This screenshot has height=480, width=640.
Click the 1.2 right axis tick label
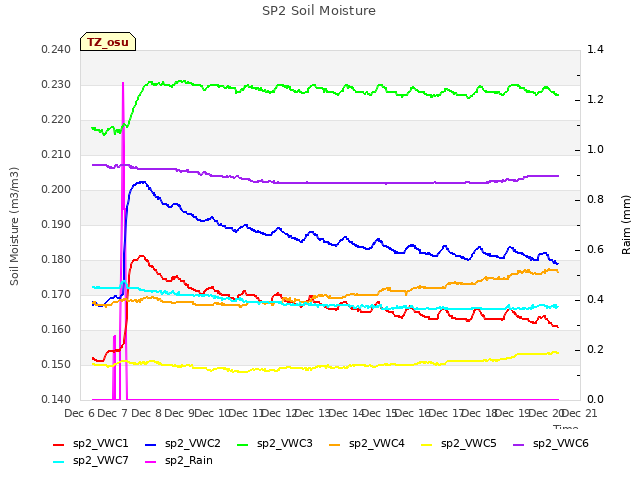pos(595,100)
